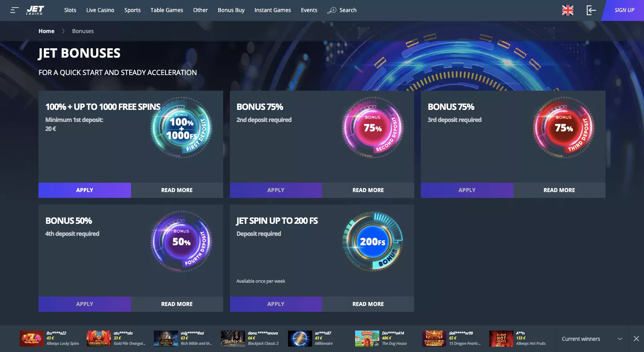Go to the Bonus Buy section
Viewport: 644px width, 352px height.
[x=231, y=10]
